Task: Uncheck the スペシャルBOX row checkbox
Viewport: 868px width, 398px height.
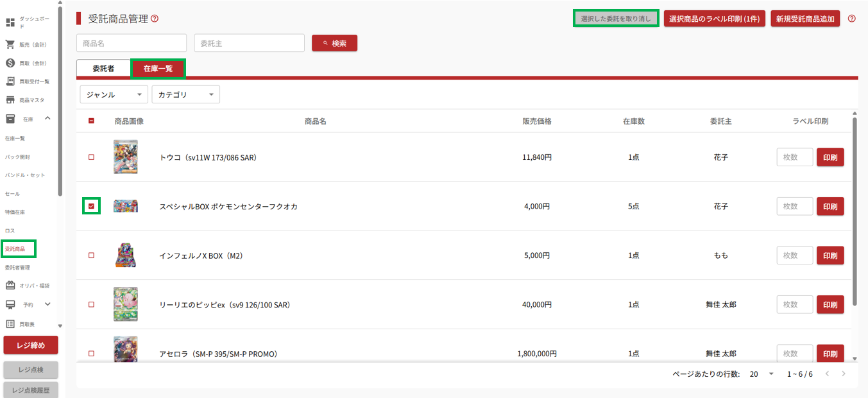Action: point(91,206)
